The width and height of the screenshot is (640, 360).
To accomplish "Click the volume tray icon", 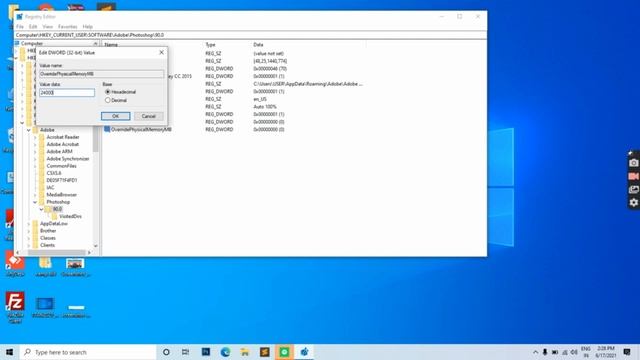I will click(574, 352).
